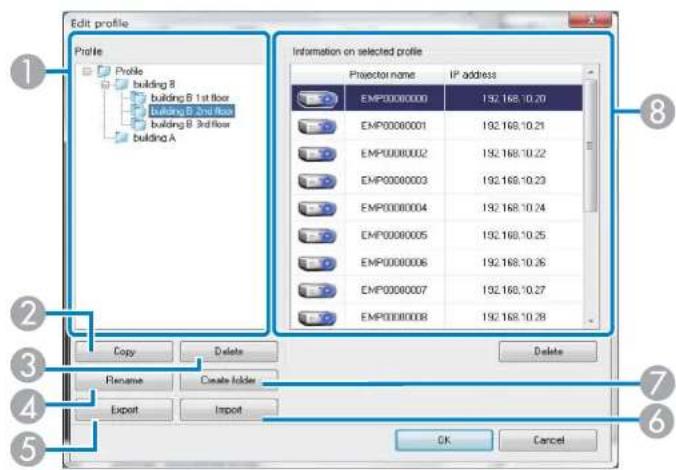The image size is (676, 470).
Task: Select the highlighted EMP00080000 projector name
Action: point(394,99)
